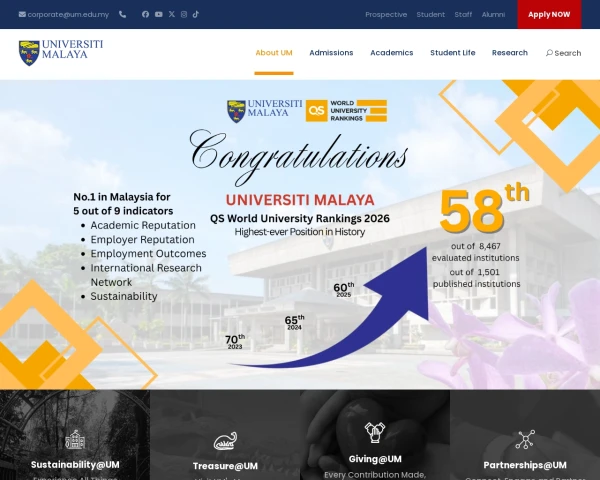Click the corporate@um.edu.my email link
Viewport: 600px width, 480px height.
[x=68, y=15]
